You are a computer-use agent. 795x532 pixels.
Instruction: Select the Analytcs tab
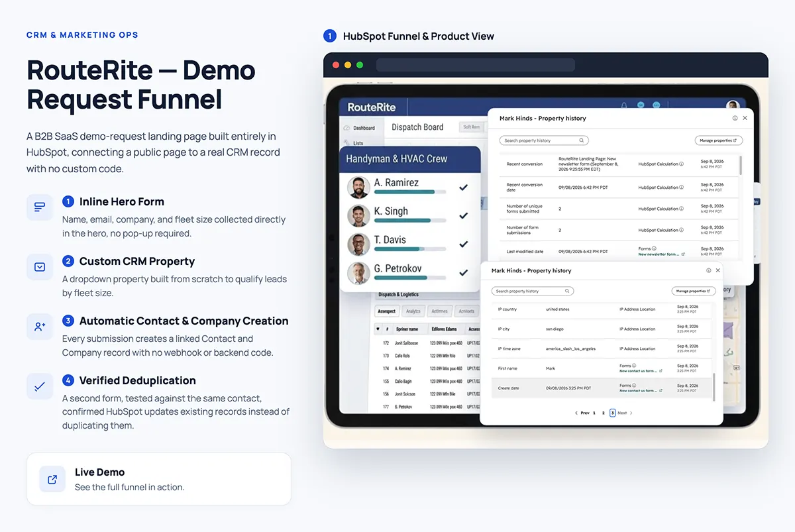pyautogui.click(x=413, y=311)
